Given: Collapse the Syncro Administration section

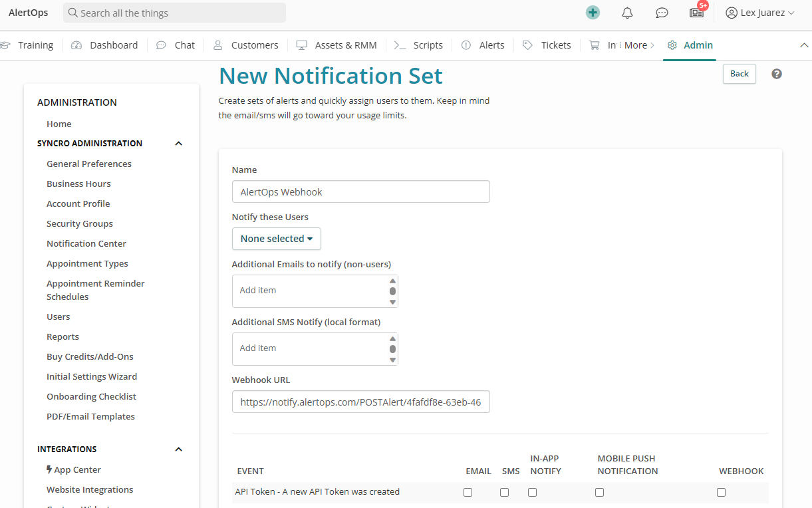Looking at the screenshot, I should [x=178, y=144].
